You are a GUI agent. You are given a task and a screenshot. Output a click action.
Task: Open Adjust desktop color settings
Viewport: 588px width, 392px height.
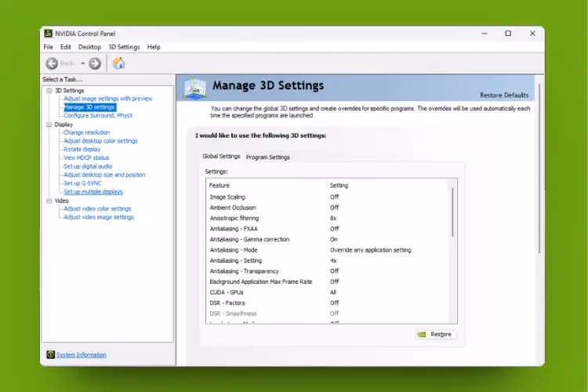pyautogui.click(x=100, y=141)
